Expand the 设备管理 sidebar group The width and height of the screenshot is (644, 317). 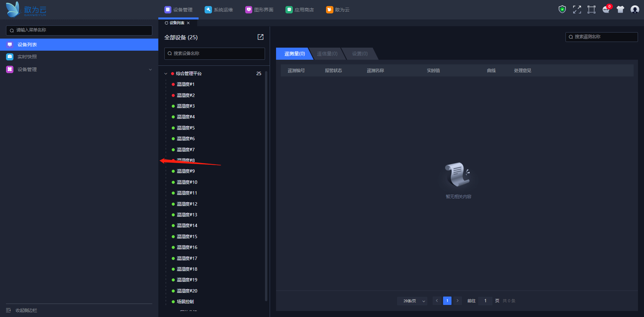tap(79, 69)
